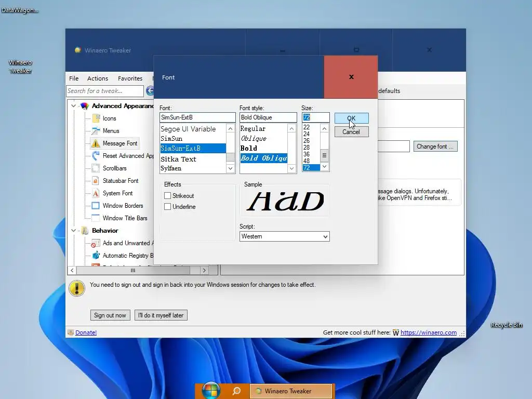Open the Favorites menu
The height and width of the screenshot is (399, 532).
click(130, 78)
